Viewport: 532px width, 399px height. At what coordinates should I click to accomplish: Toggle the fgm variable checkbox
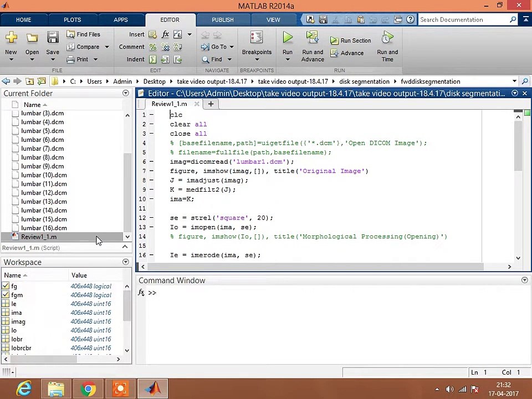click(x=6, y=295)
